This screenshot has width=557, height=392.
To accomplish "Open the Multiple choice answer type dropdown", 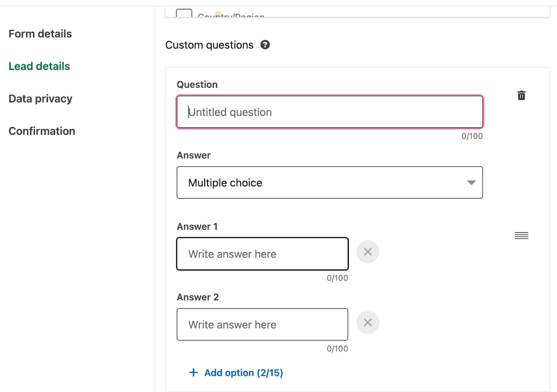I will tap(329, 182).
